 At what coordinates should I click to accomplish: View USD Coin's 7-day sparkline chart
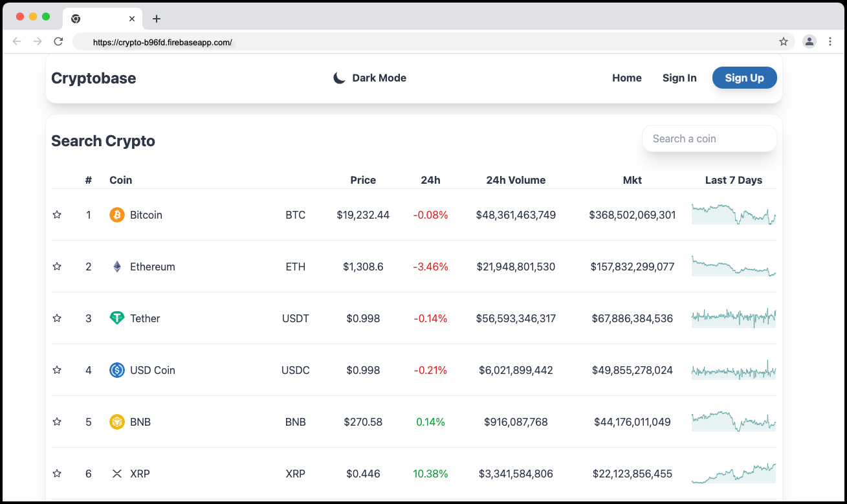tap(734, 369)
